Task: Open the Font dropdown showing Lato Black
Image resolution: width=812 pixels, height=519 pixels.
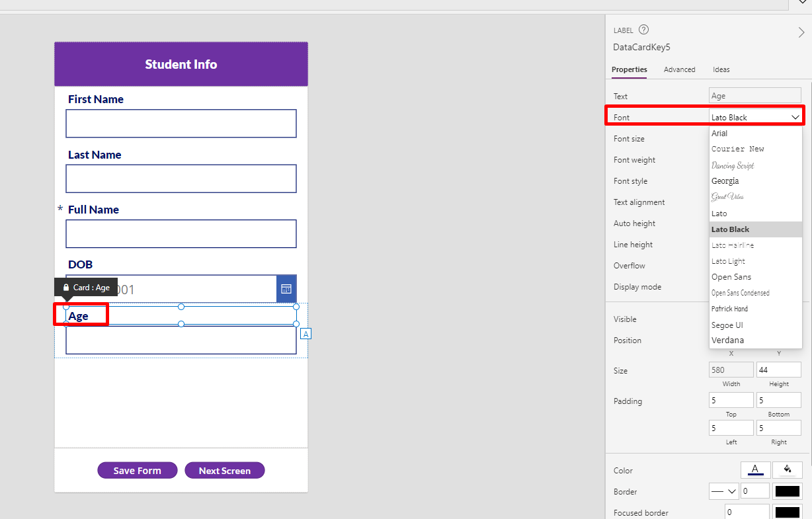Action: pyautogui.click(x=755, y=117)
